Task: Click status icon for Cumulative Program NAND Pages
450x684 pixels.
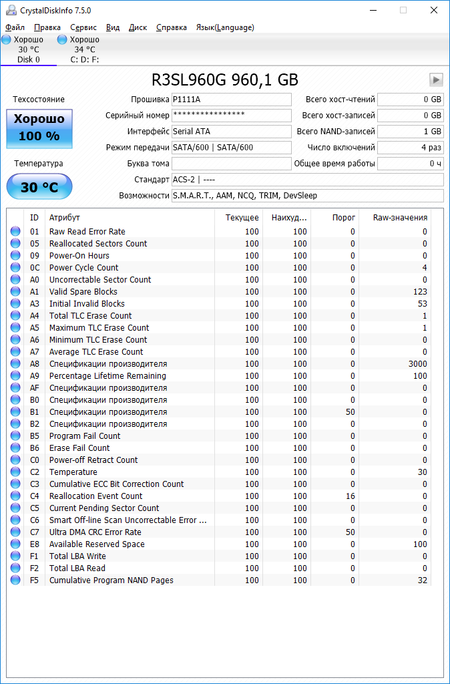Action: (16, 580)
